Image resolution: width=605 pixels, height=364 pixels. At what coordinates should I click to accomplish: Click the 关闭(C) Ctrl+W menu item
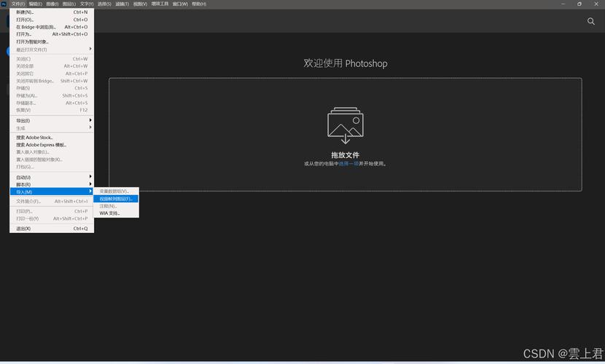click(52, 59)
